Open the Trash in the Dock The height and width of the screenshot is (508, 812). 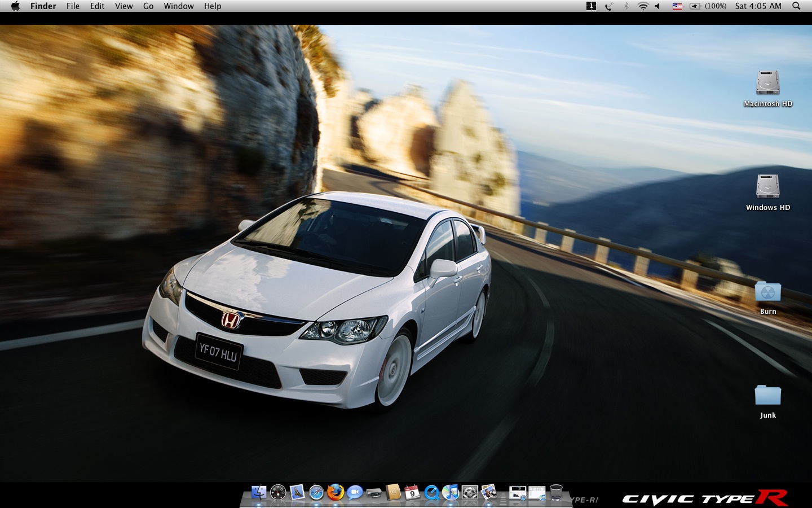click(556, 492)
